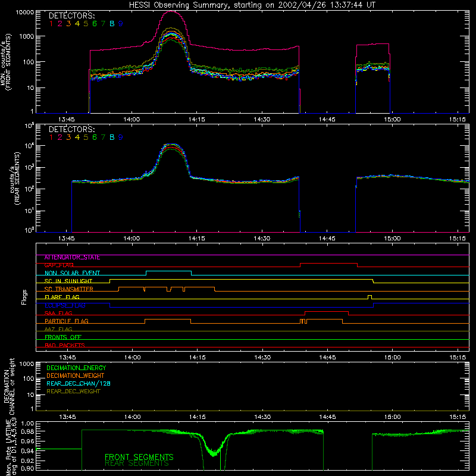This screenshot has width=476, height=476.
Task: Click the 14:45 time tick under the front segments plot
Action: (x=327, y=120)
